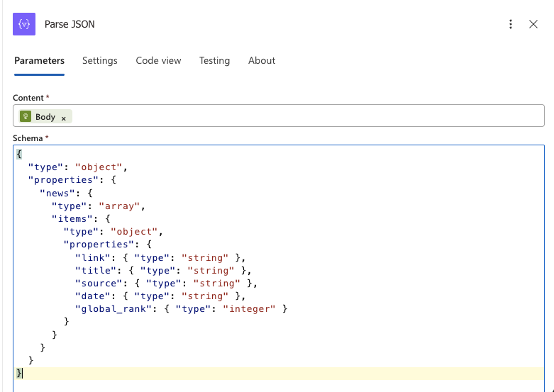
Task: Remove the Body token from Content
Action: point(64,118)
